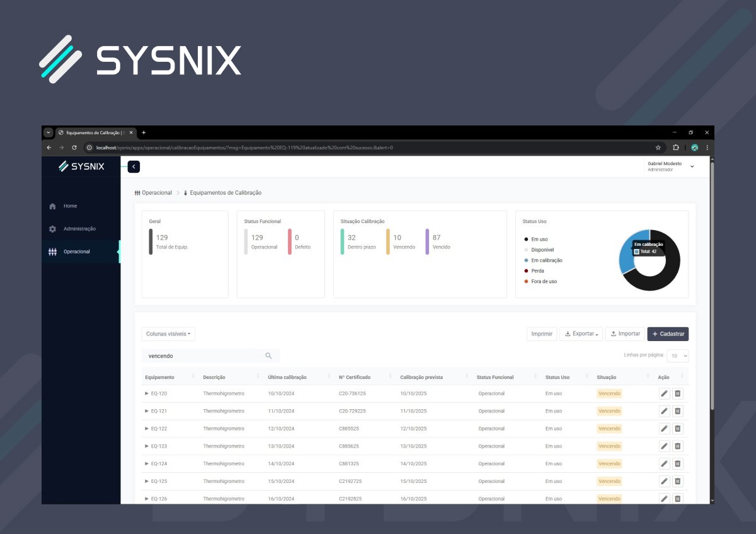756x534 pixels.
Task: Click the edit pencil icon for EQ-123
Action: point(664,446)
